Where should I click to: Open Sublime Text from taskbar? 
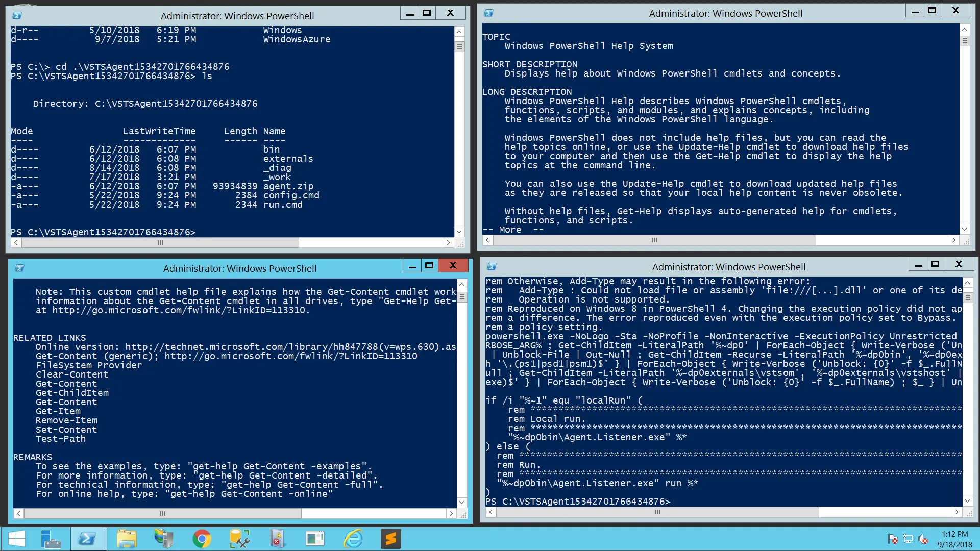coord(390,539)
